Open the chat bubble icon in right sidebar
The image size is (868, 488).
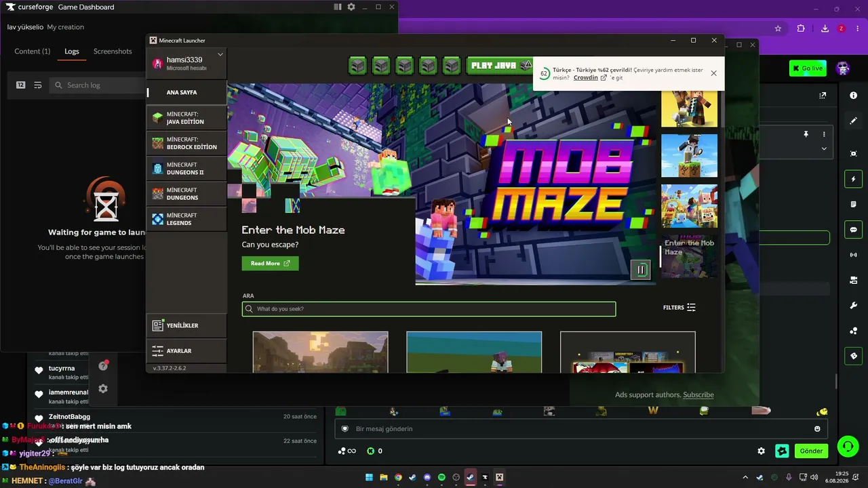853,230
